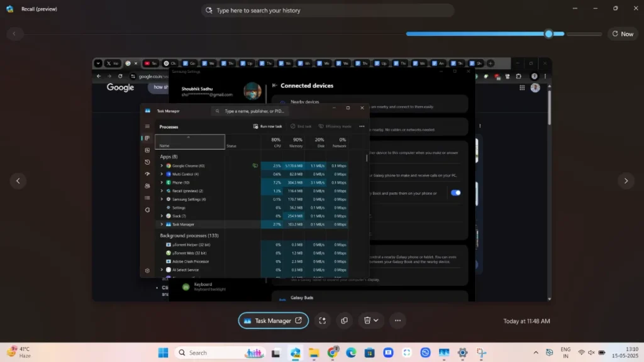Copy the snapshot with the copy icon
This screenshot has width=644, height=362.
344,321
